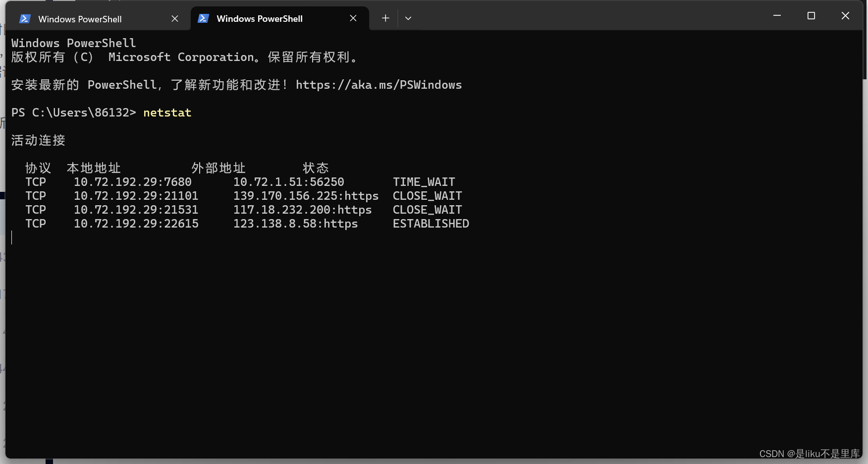Click the TIME_WAIT state value
Image resolution: width=868 pixels, height=464 pixels.
[x=424, y=182]
